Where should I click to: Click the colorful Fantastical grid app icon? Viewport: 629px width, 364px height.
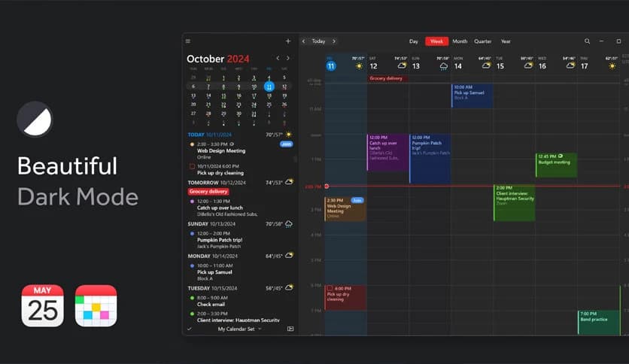pos(96,306)
